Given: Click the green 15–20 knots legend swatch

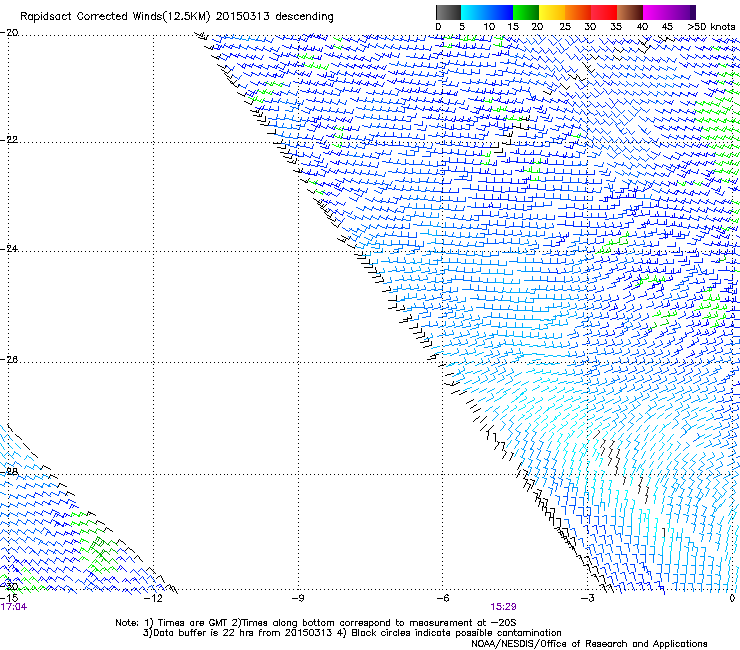Looking at the screenshot, I should (526, 12).
